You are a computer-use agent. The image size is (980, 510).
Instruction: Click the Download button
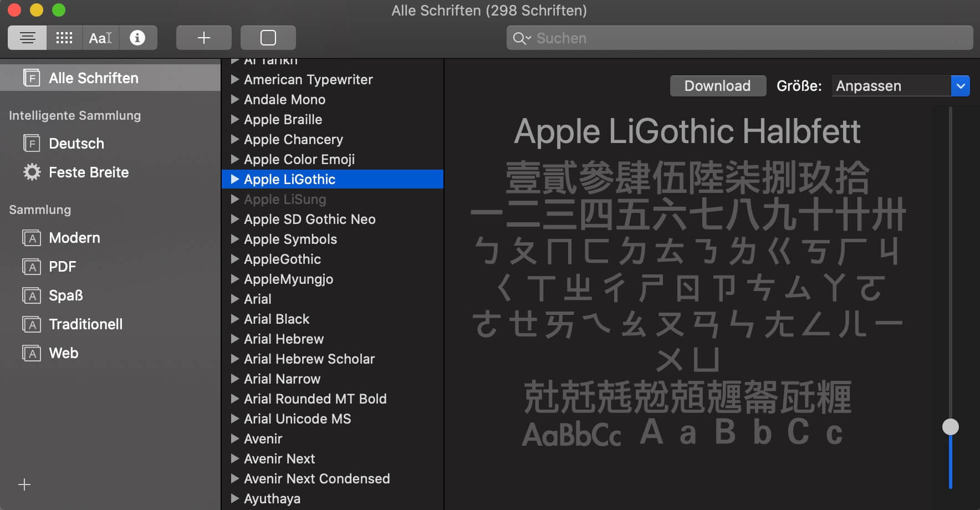(717, 86)
